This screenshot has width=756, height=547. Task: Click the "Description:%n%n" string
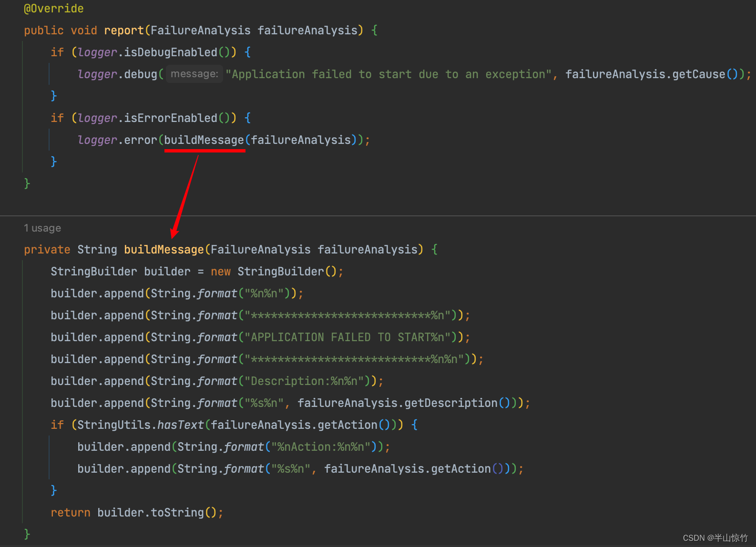point(307,381)
